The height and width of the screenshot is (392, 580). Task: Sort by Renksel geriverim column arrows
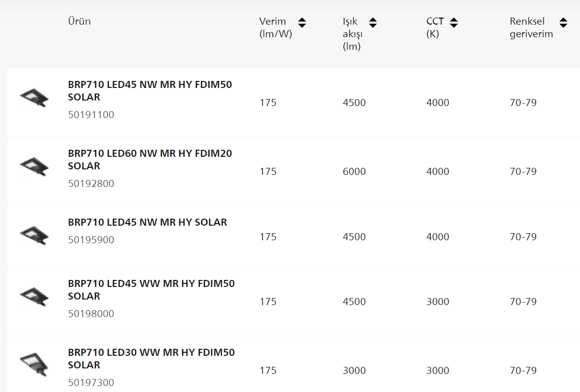563,23
